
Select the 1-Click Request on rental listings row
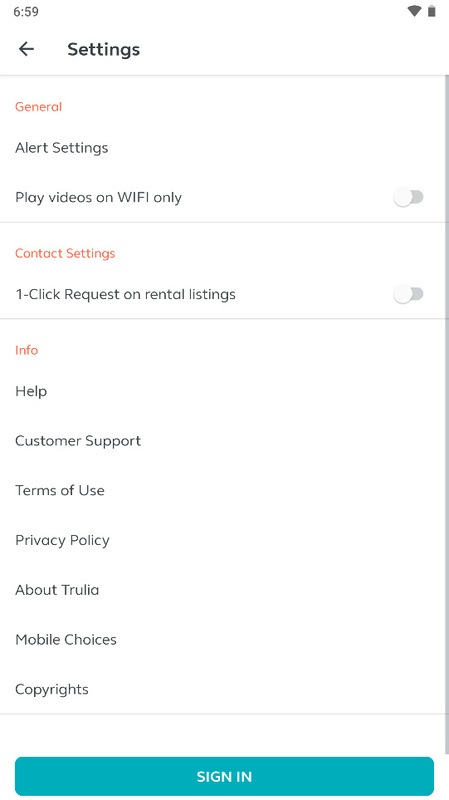223,294
